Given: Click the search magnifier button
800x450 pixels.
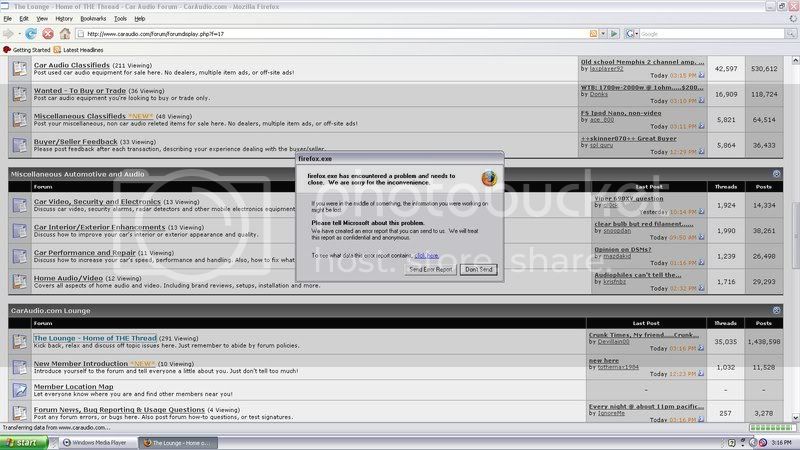Looking at the screenshot, I should 791,34.
